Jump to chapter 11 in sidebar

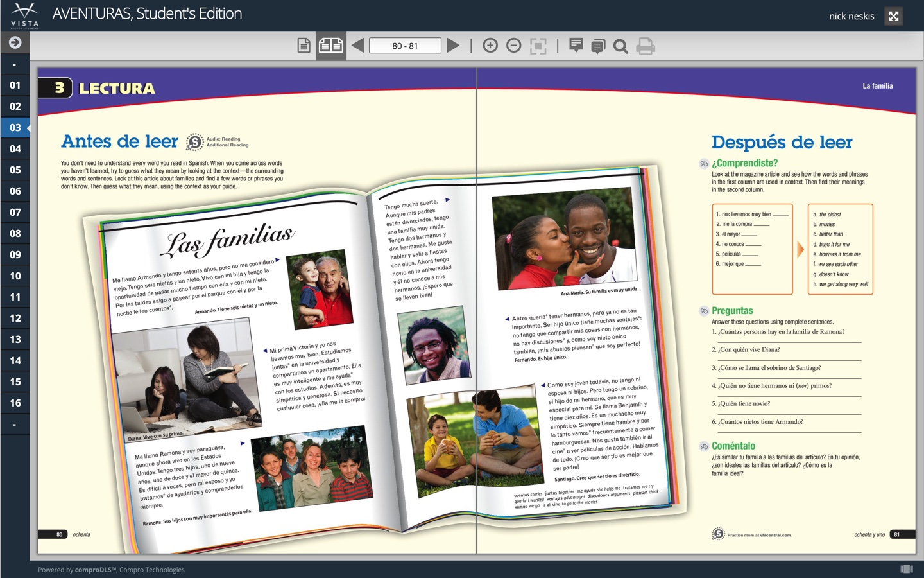(15, 297)
